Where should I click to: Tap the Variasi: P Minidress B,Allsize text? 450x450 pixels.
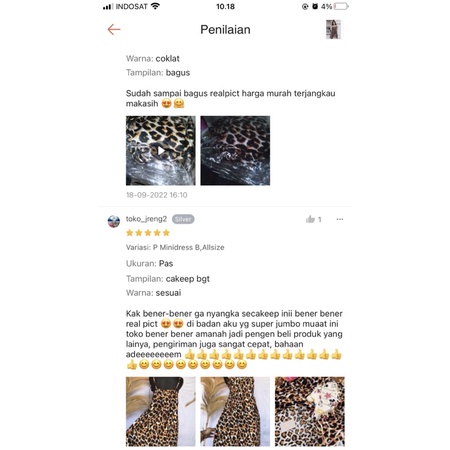pyautogui.click(x=175, y=247)
